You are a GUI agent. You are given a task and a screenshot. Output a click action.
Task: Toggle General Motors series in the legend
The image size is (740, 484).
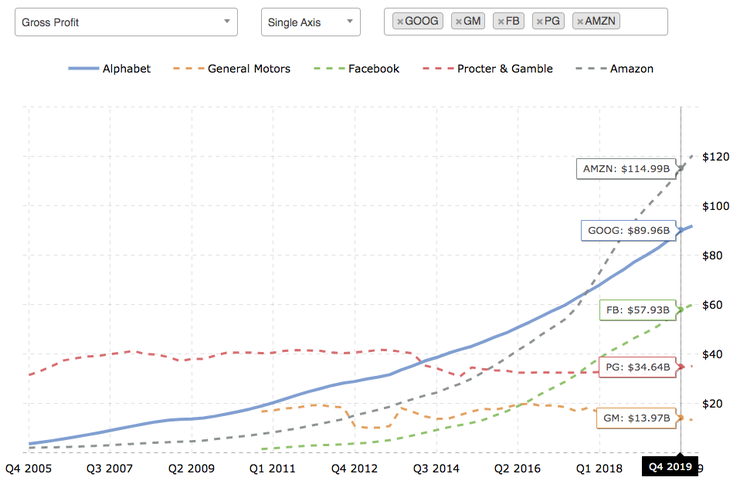(x=232, y=68)
